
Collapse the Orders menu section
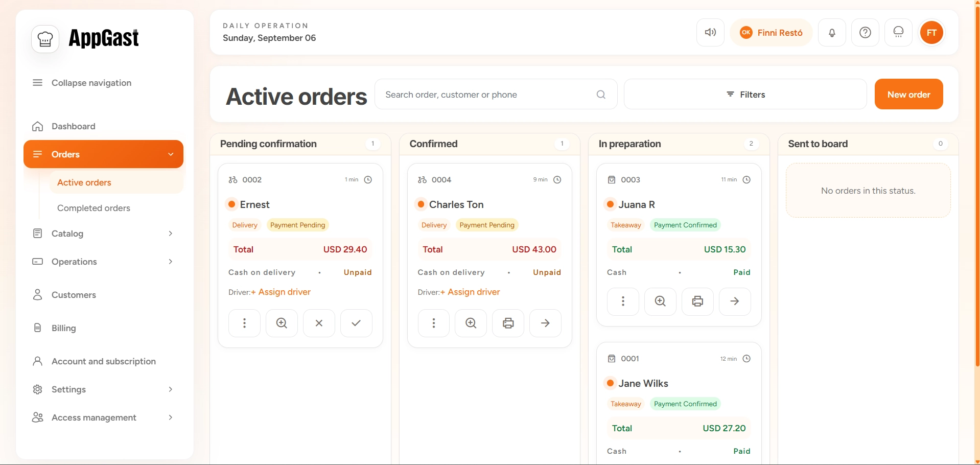[x=103, y=154]
